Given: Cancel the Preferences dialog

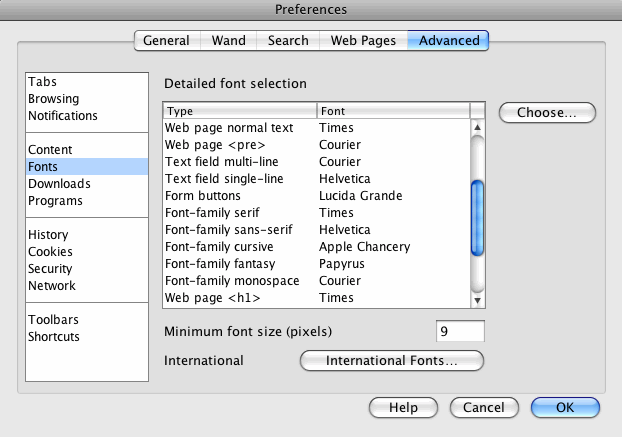Looking at the screenshot, I should [484, 408].
